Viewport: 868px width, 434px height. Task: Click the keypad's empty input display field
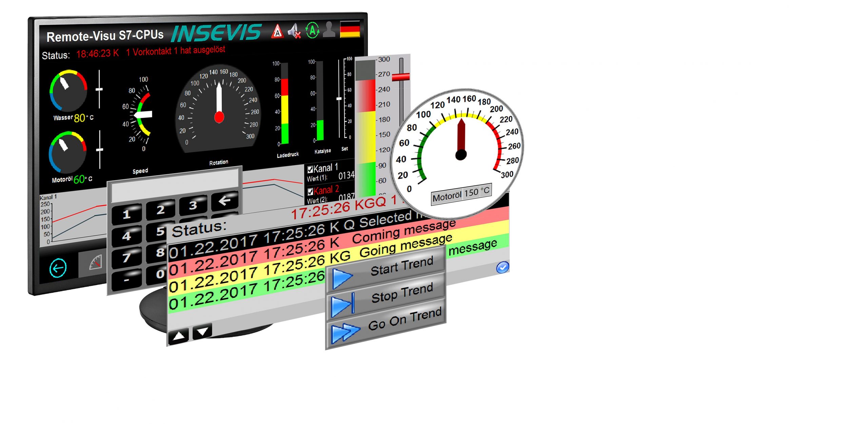175,185
